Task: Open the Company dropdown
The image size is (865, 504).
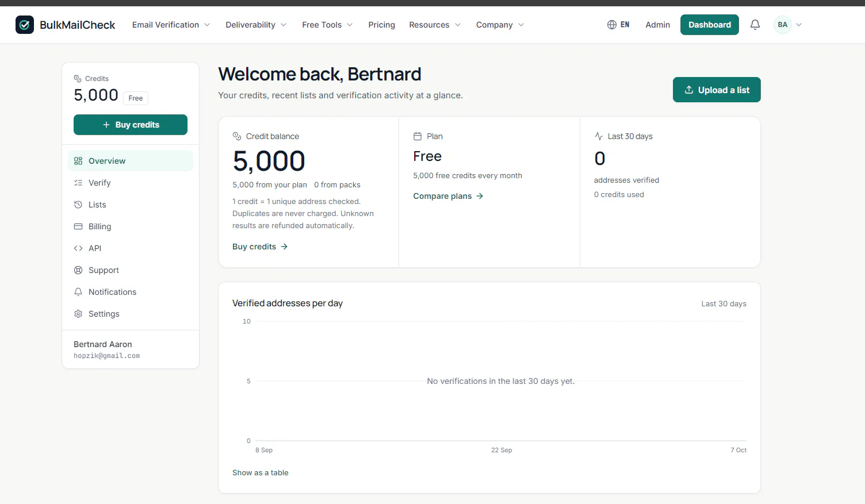Action: coord(500,25)
